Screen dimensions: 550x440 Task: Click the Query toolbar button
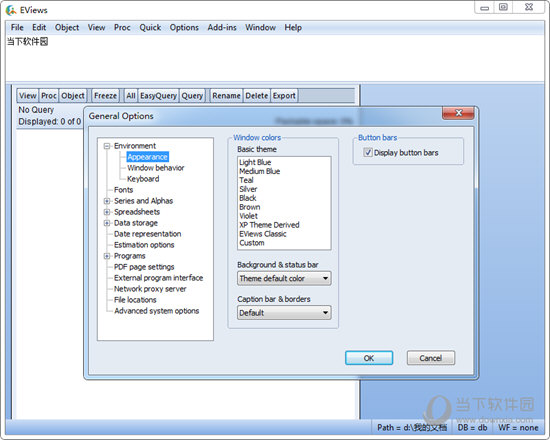(x=192, y=95)
